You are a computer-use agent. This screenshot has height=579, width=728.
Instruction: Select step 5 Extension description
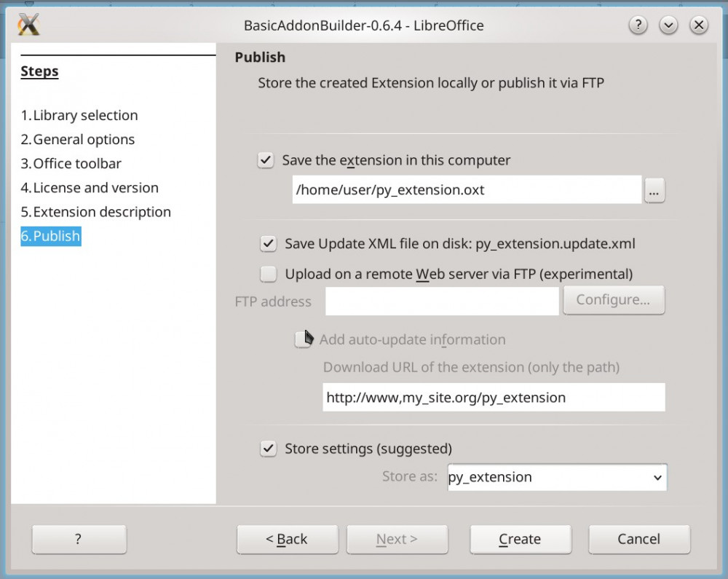[x=95, y=212]
